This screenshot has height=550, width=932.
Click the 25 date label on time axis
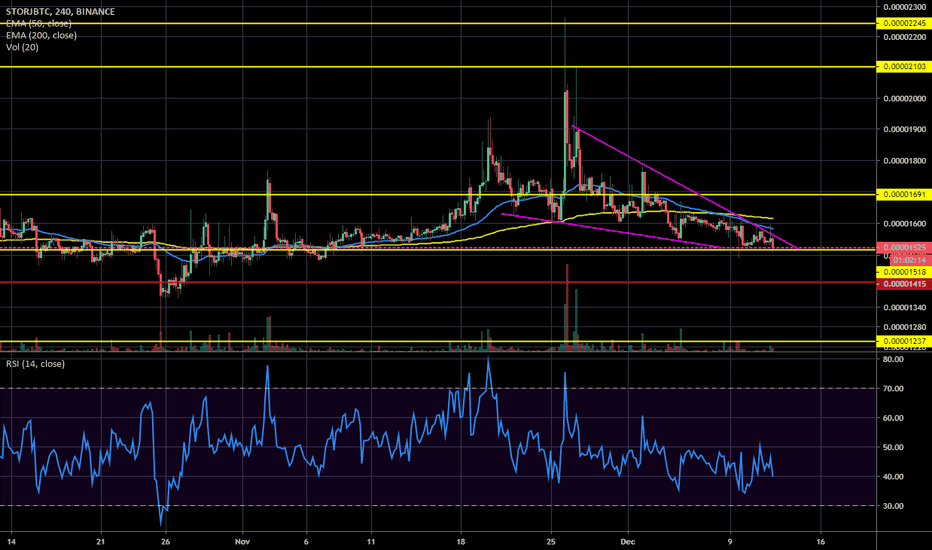pos(551,542)
